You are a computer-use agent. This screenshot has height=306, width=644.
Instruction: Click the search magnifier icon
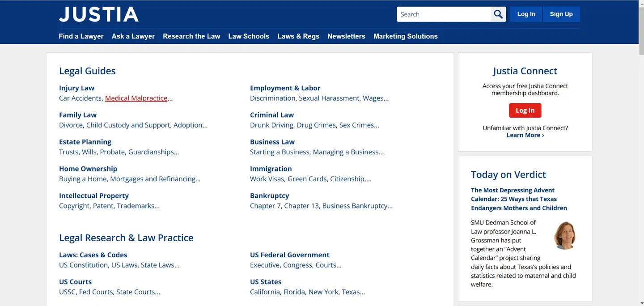pos(498,14)
